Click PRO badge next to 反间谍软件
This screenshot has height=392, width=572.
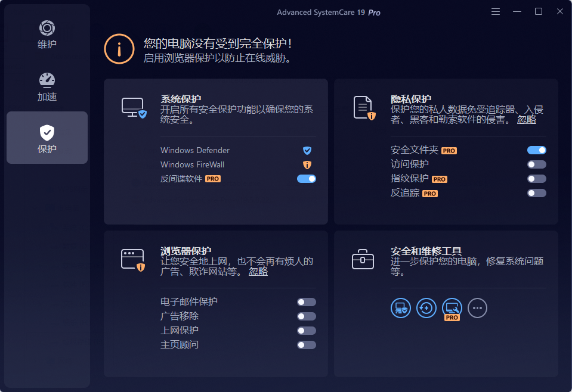(x=213, y=179)
